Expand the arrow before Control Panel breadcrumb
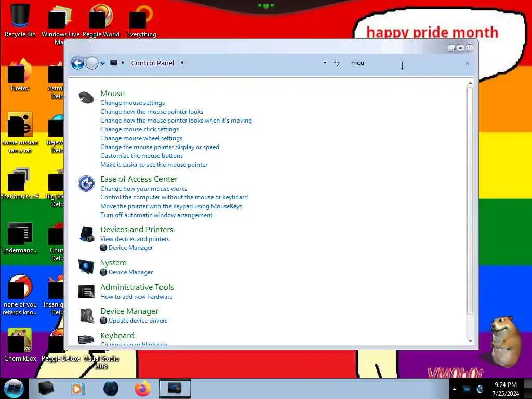Screen dimensions: 532x399 (x=123, y=63)
